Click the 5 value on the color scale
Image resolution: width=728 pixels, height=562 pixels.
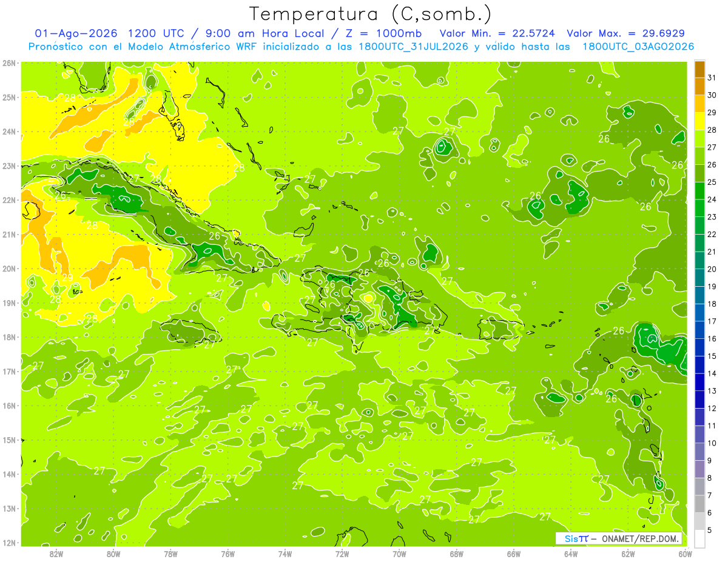pyautogui.click(x=710, y=530)
